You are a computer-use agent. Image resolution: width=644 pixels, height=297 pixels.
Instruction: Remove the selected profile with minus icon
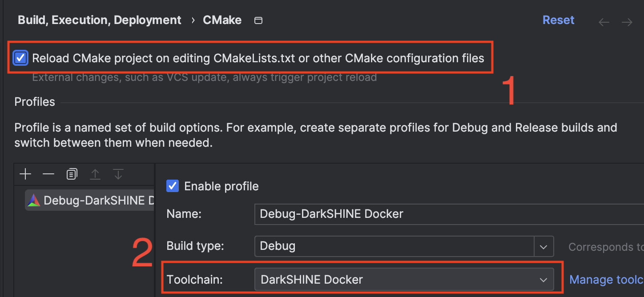[48, 174]
